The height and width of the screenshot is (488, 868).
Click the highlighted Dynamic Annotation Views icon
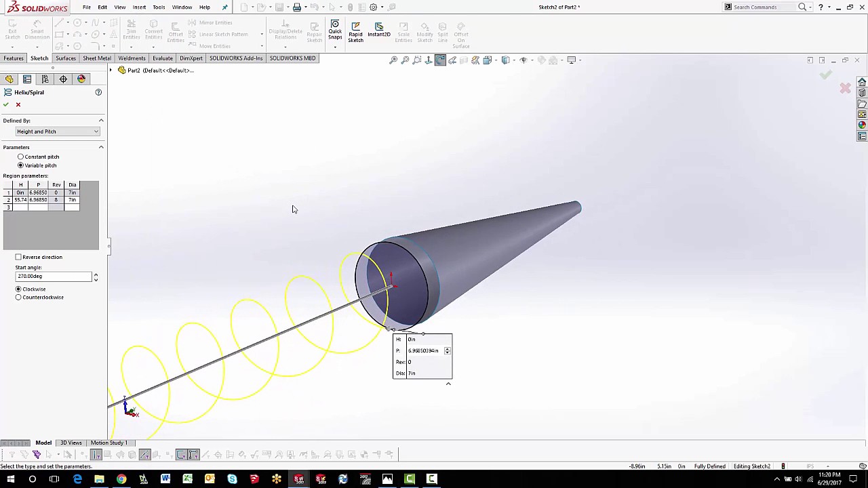click(x=440, y=60)
